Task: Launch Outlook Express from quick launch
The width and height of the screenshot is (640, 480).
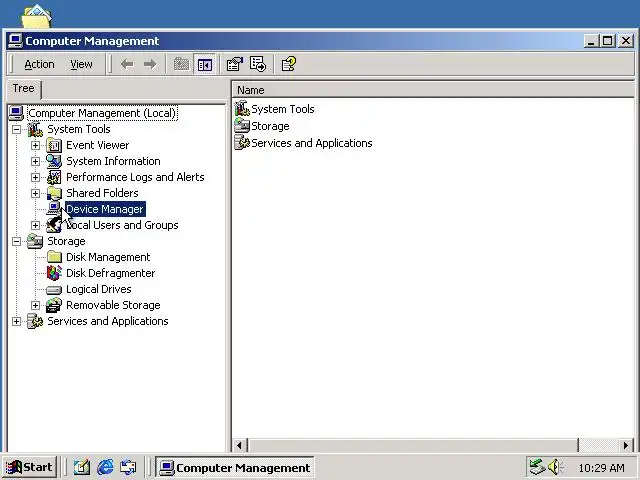Action: 128,467
